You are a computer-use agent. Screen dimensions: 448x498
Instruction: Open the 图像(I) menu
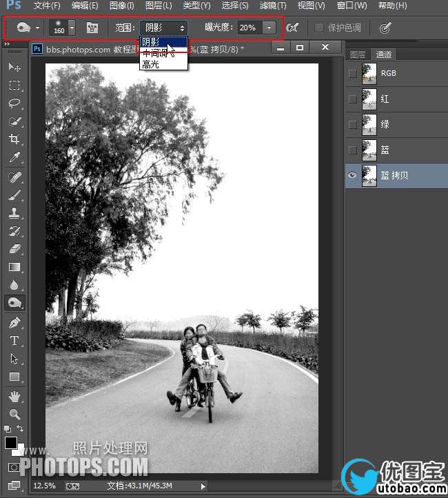click(121, 6)
